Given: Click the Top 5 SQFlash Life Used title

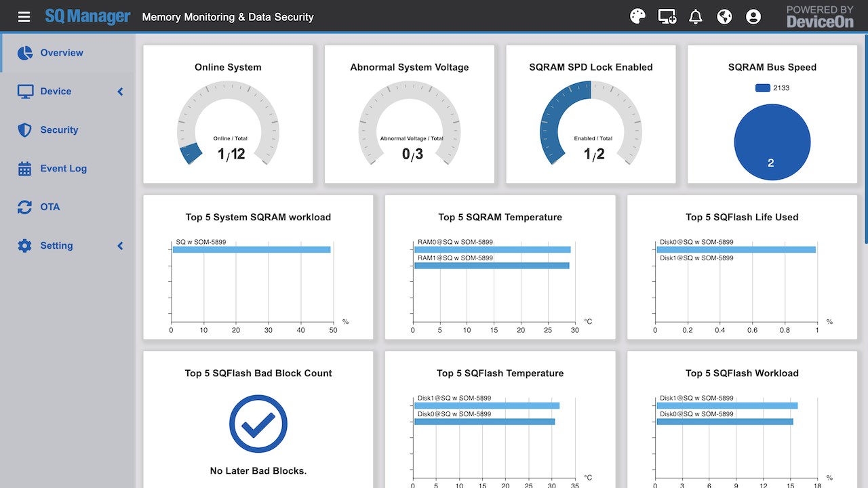Looking at the screenshot, I should (x=742, y=217).
